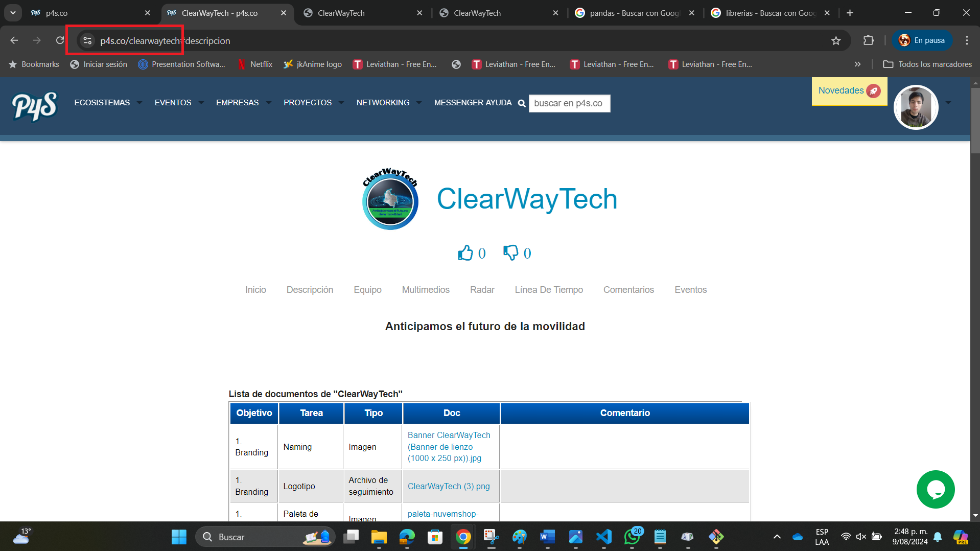Go to the Equipo section tab
Viewport: 980px width, 551px height.
coord(367,290)
